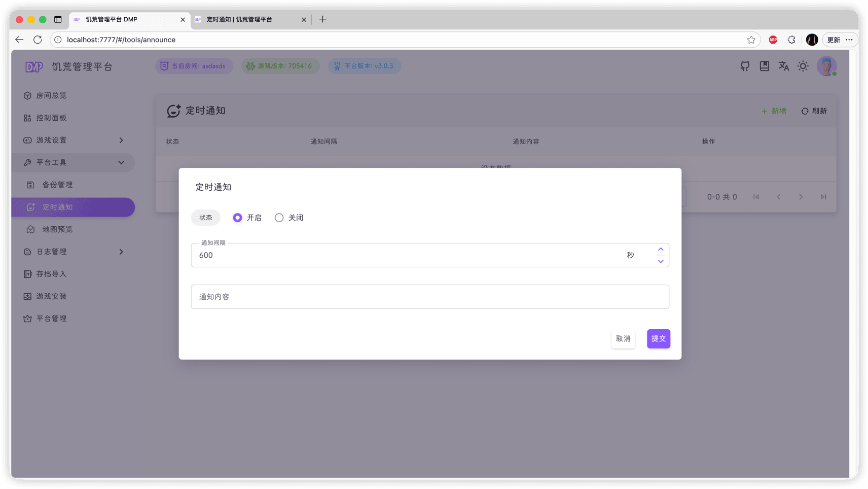Screen dimensions: 868x489
Task: Open the documentation book icon
Action: [764, 66]
